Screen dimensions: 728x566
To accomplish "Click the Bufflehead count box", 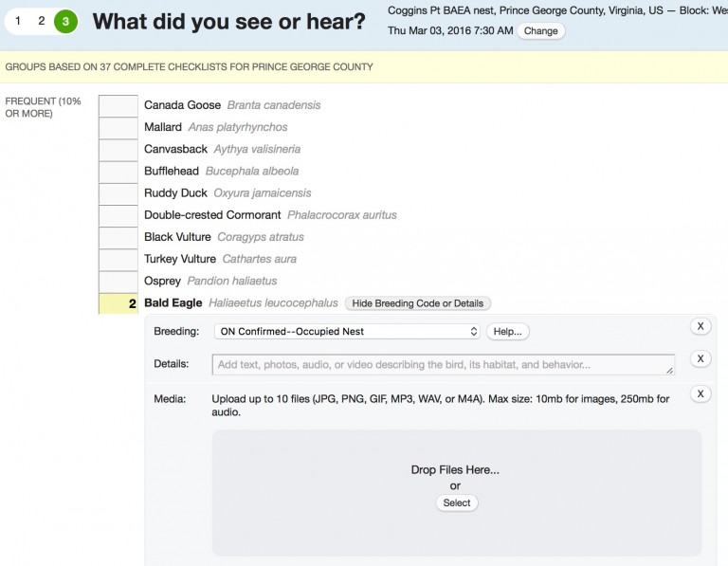I will click(118, 172).
